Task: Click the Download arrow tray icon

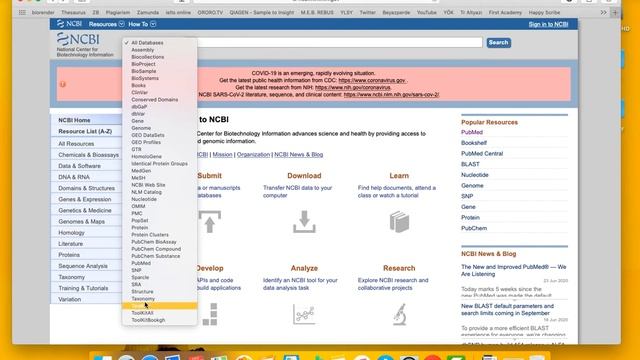Action: coord(304,222)
